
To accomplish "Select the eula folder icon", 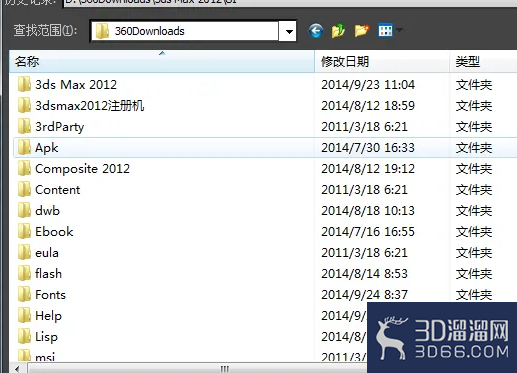I will click(24, 252).
